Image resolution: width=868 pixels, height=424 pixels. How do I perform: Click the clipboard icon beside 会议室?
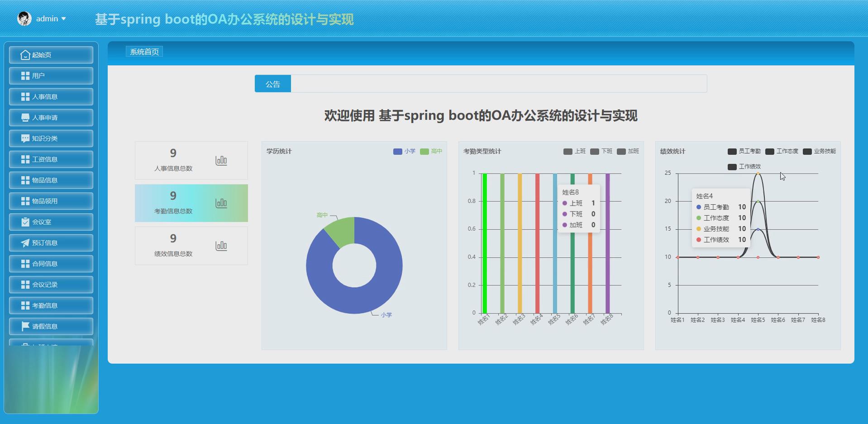point(25,222)
